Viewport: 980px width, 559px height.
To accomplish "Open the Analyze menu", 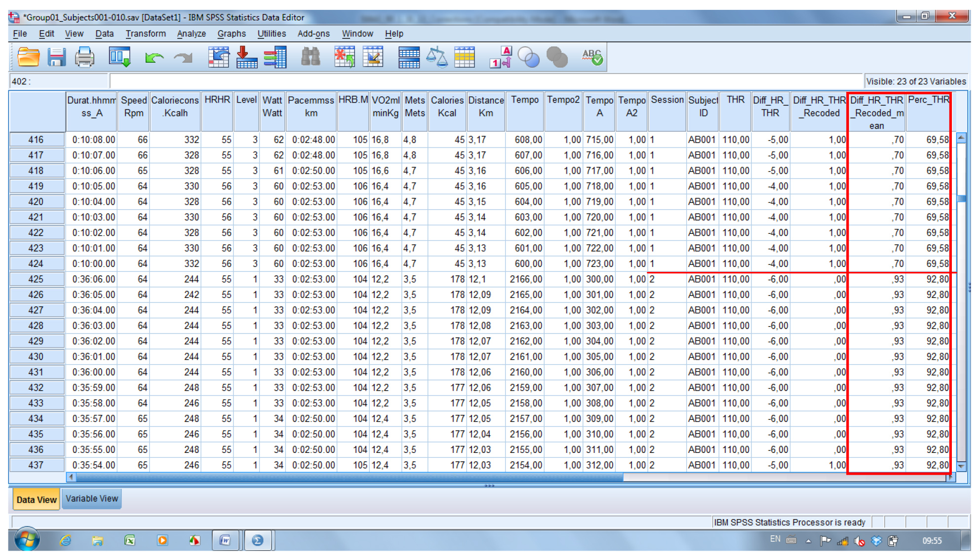I will coord(191,34).
